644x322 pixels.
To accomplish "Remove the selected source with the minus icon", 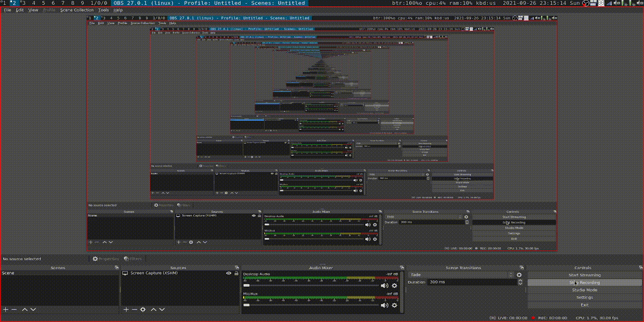I will tap(134, 310).
